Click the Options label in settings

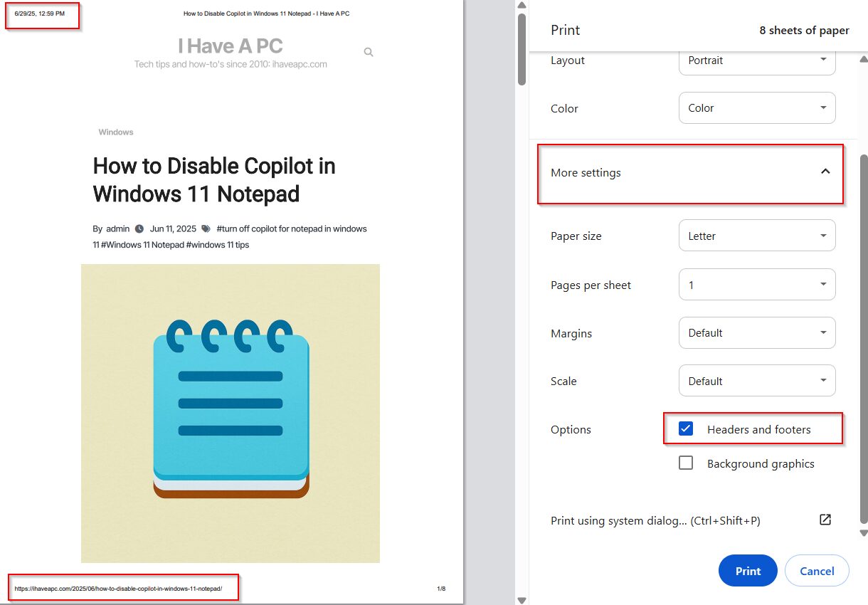tap(571, 430)
